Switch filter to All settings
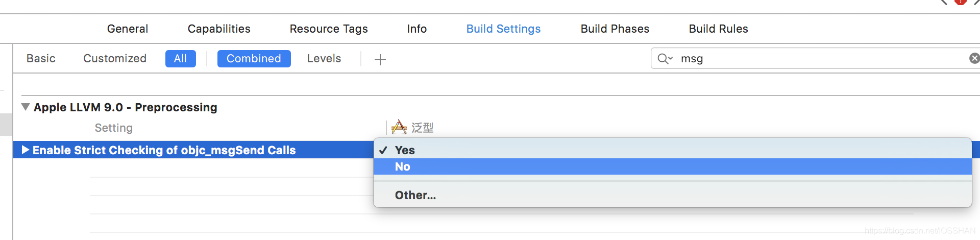This screenshot has width=980, height=240. click(180, 59)
